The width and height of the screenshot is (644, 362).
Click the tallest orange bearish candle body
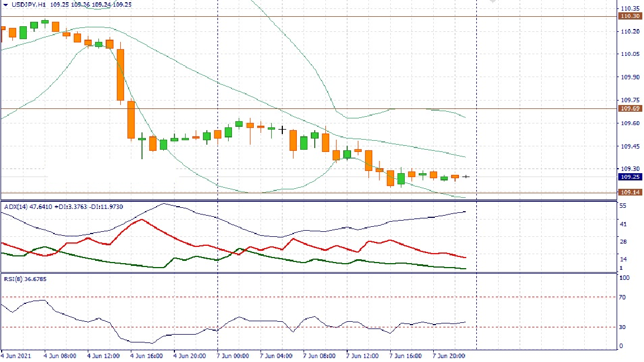(x=120, y=74)
